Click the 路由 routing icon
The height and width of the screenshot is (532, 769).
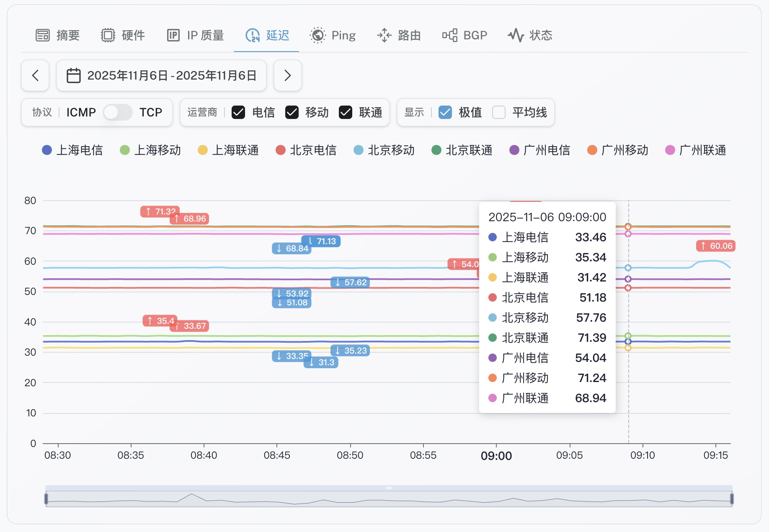[384, 35]
